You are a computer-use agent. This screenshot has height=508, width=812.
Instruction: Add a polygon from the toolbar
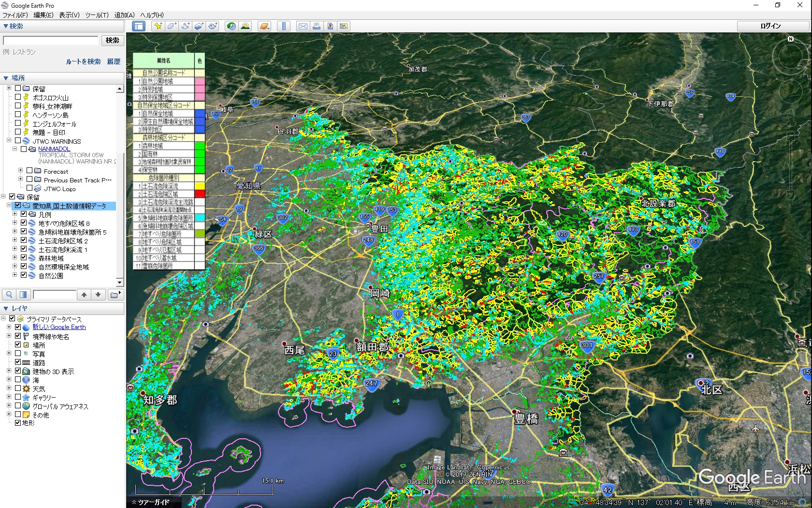(172, 26)
